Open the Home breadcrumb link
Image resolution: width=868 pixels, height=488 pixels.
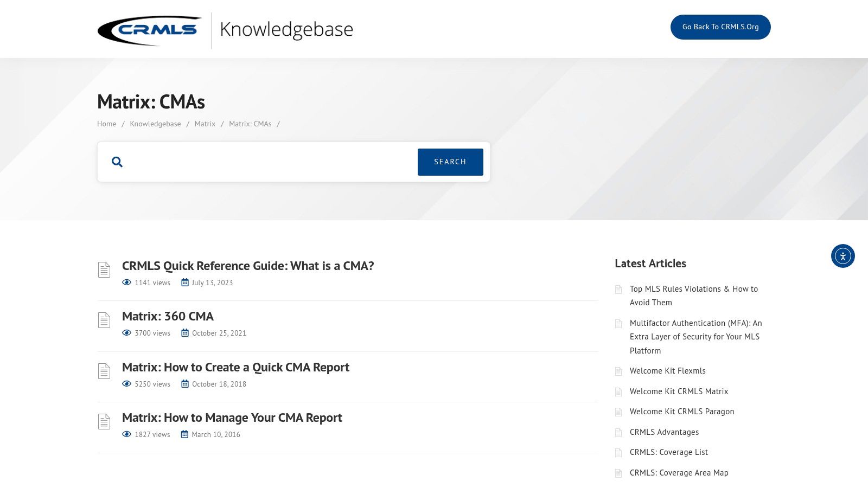coord(106,124)
